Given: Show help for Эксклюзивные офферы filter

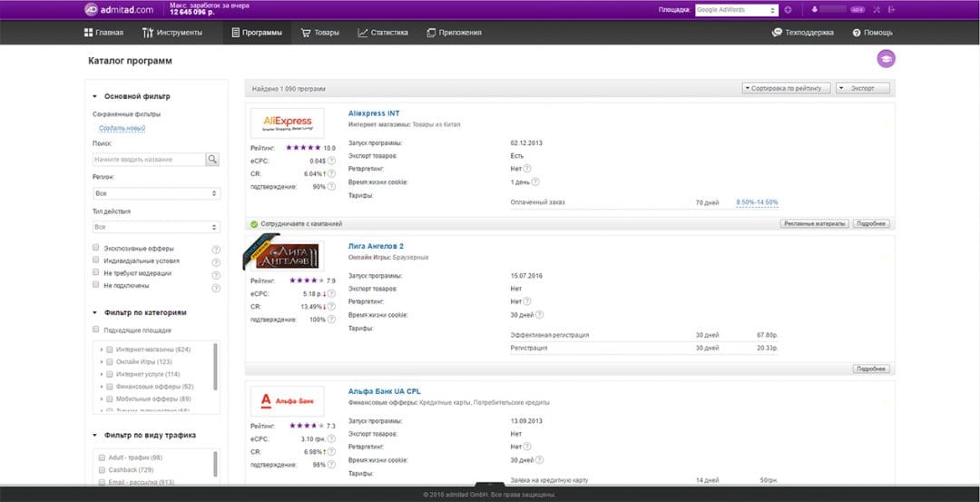Looking at the screenshot, I should click(216, 250).
